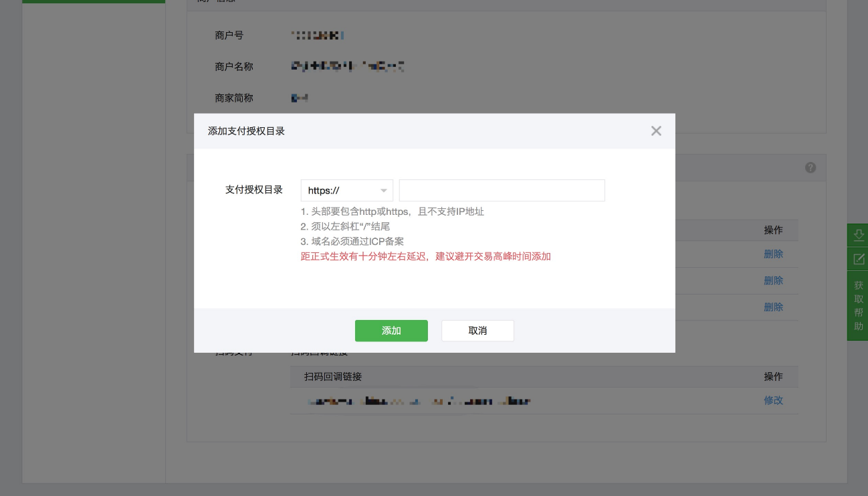Viewport: 868px width, 496px height.
Task: Open the https:// protocol dropdown
Action: [x=347, y=190]
